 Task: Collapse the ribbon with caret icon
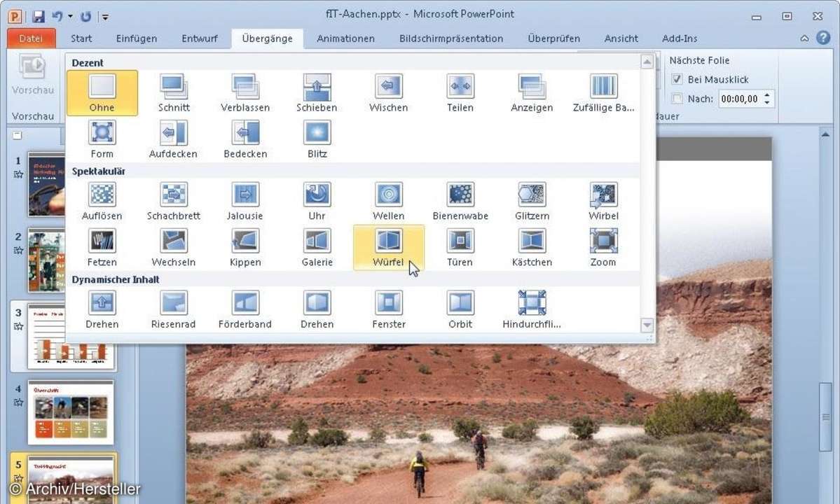point(805,38)
